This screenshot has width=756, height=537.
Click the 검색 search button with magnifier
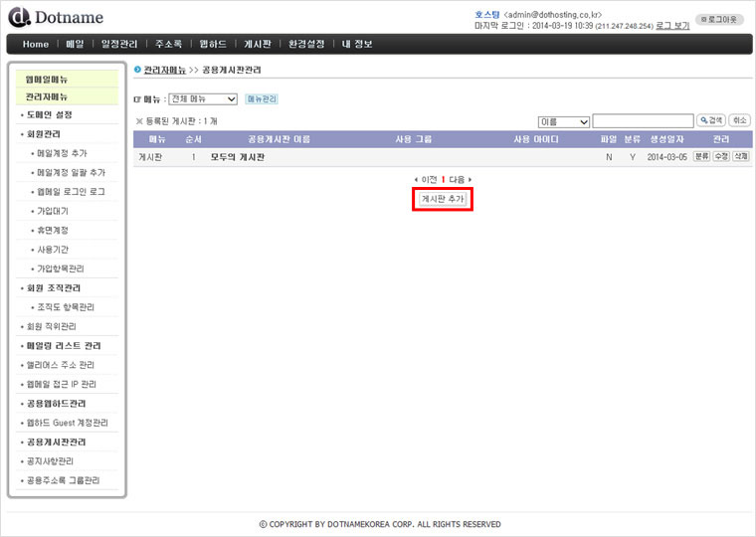710,120
